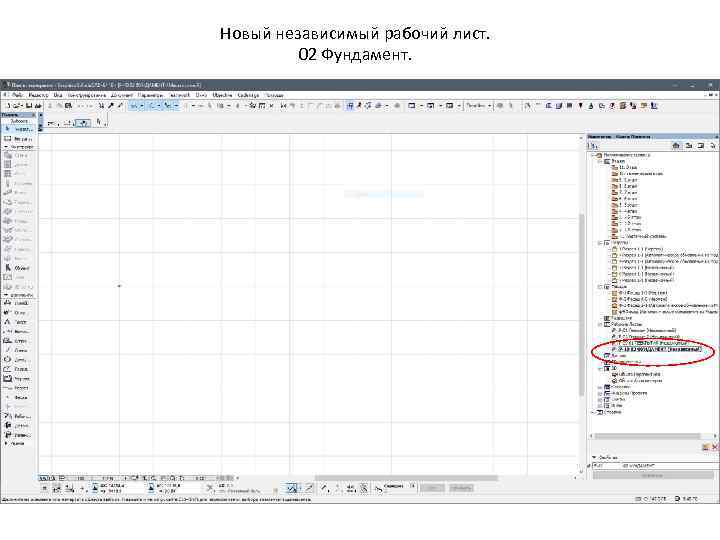Select the Text tool in Toolbox
This screenshot has width=720, height=540.
pyautogui.click(x=18, y=322)
